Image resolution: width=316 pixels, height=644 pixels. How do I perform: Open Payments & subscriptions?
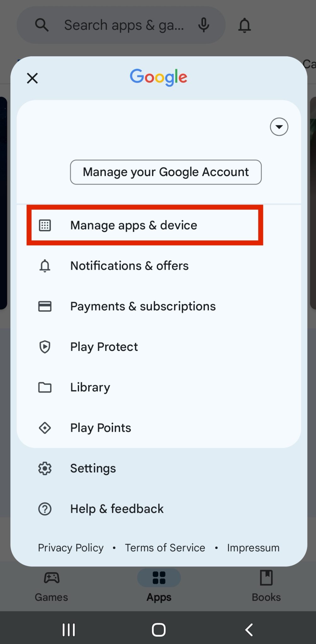point(159,306)
